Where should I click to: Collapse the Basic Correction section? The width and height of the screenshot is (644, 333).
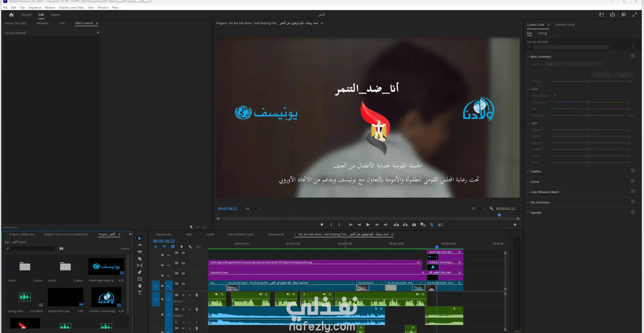528,57
